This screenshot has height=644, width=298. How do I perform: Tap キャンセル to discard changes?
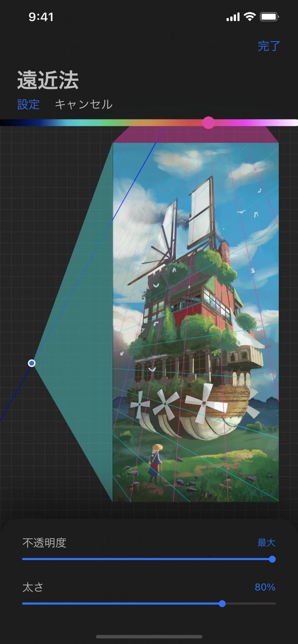tap(84, 104)
